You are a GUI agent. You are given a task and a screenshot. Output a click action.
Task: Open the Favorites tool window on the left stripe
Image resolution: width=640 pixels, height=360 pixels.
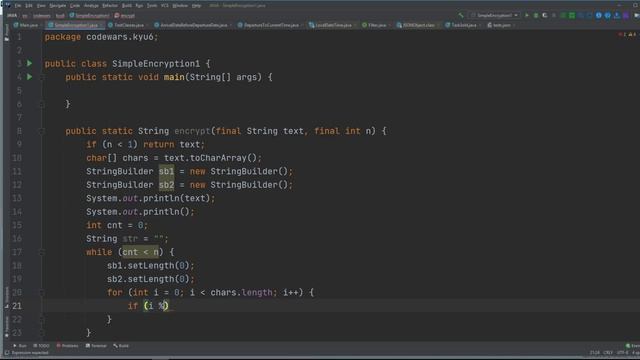[x=7, y=327]
